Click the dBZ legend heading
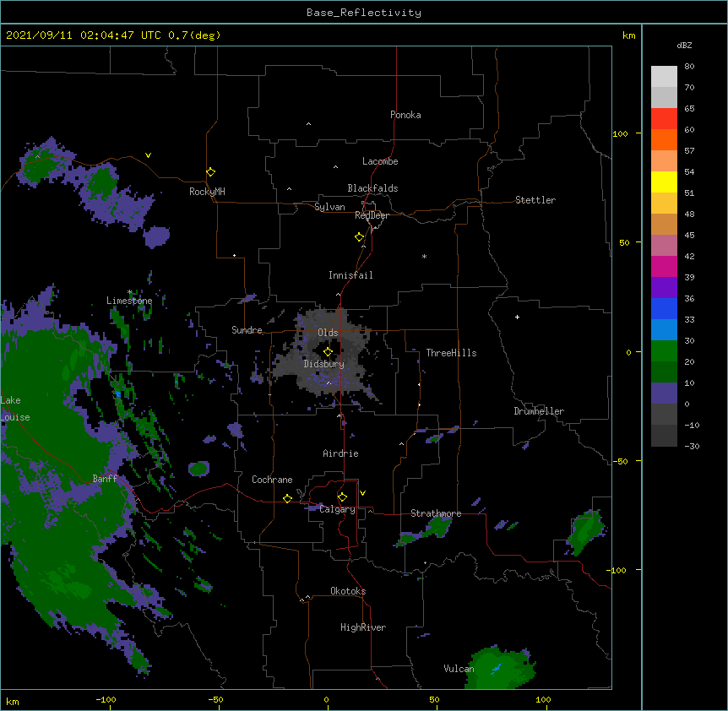 [684, 45]
